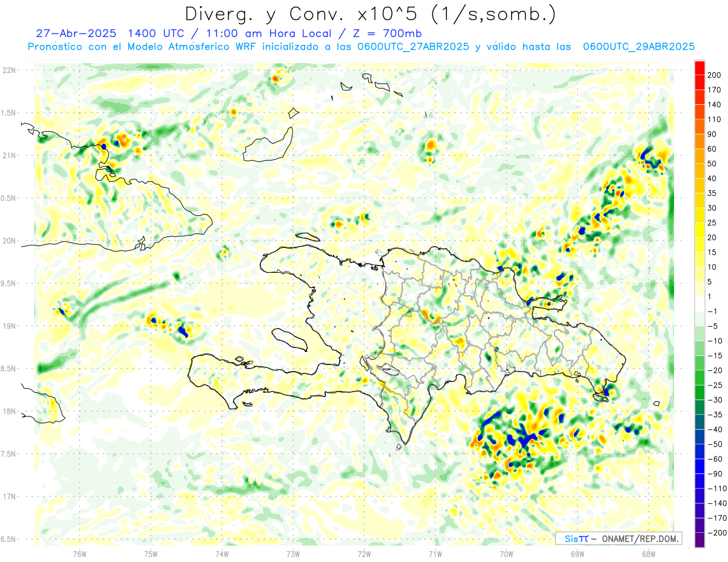This screenshot has width=728, height=562.
Task: Click longitude axis label '69W'
Action: [577, 554]
